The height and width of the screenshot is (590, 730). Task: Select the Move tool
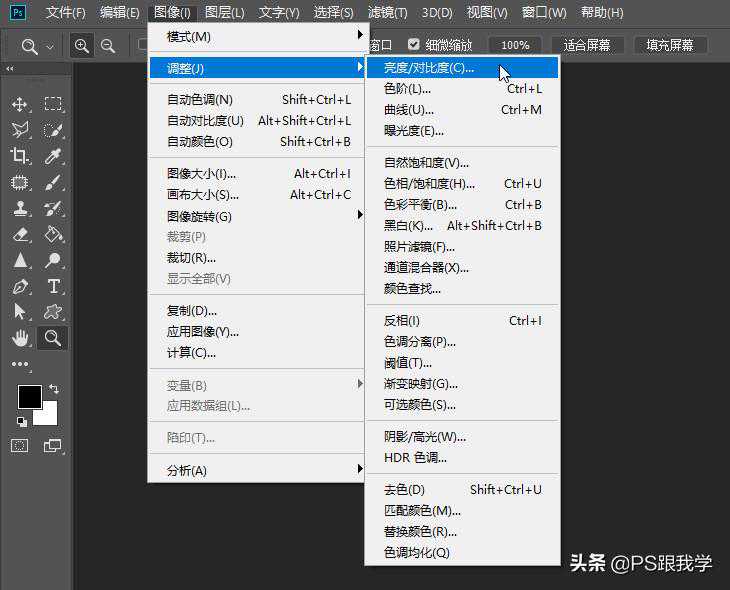click(x=20, y=104)
